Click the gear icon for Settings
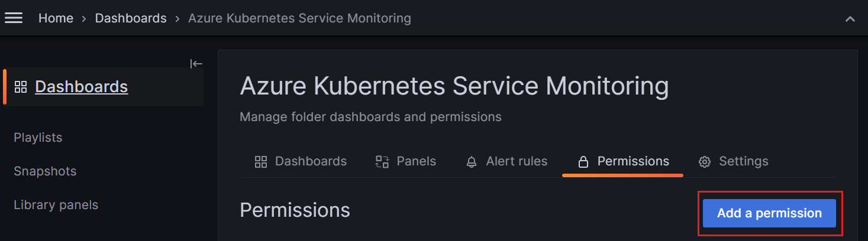Screen dimensions: 868x241 (704, 162)
